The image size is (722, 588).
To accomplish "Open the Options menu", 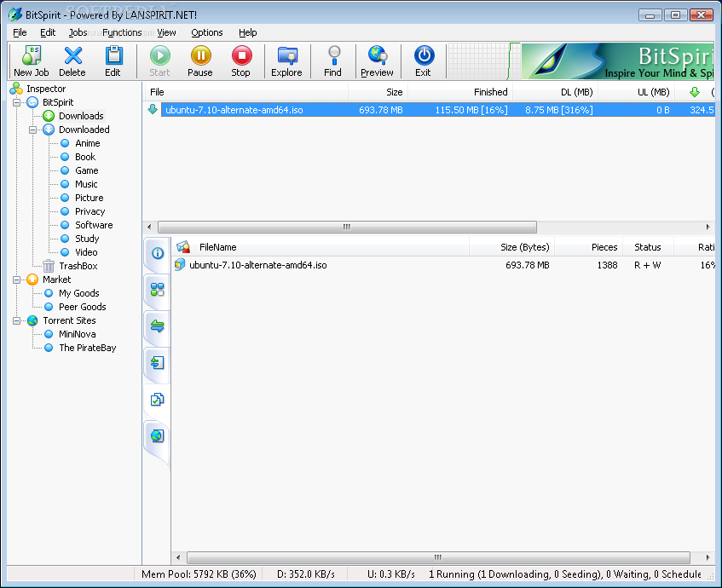I will coord(206,32).
